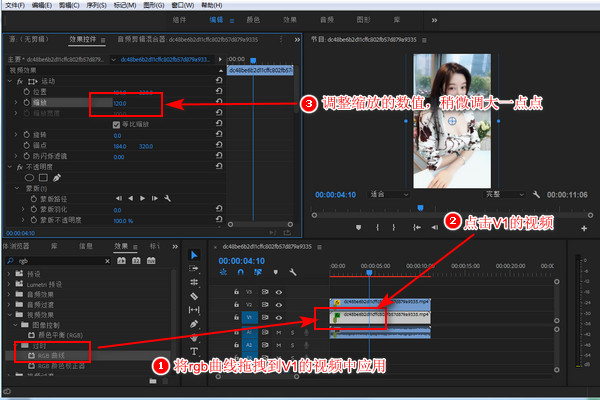Viewport: 600px width, 400px height.
Task: Create rectangle mask under 不透明度
Action: click(43, 178)
